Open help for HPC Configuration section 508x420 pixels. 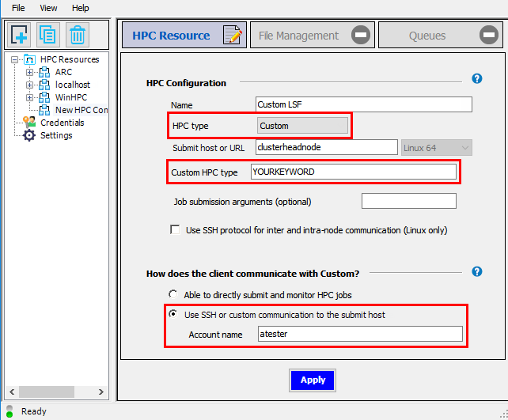tap(477, 78)
